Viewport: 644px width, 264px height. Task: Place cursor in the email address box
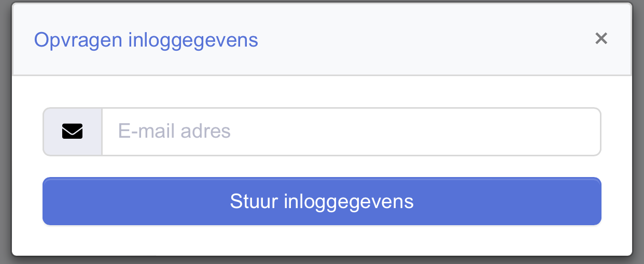point(352,131)
